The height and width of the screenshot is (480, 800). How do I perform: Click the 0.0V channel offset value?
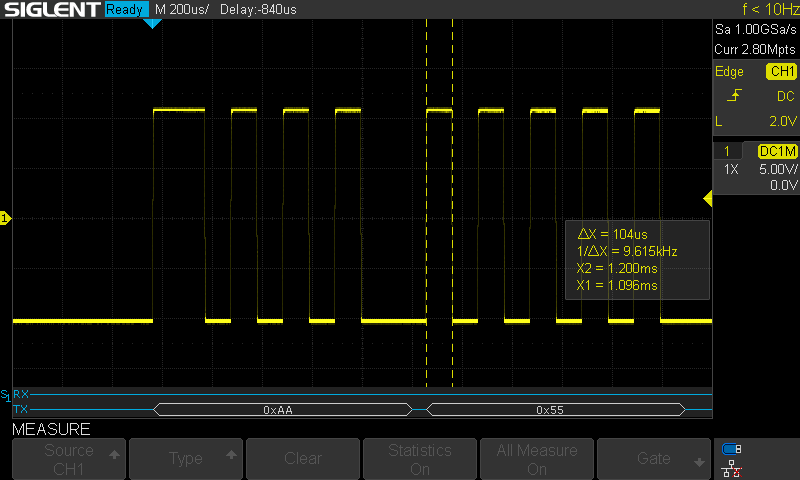(783, 185)
